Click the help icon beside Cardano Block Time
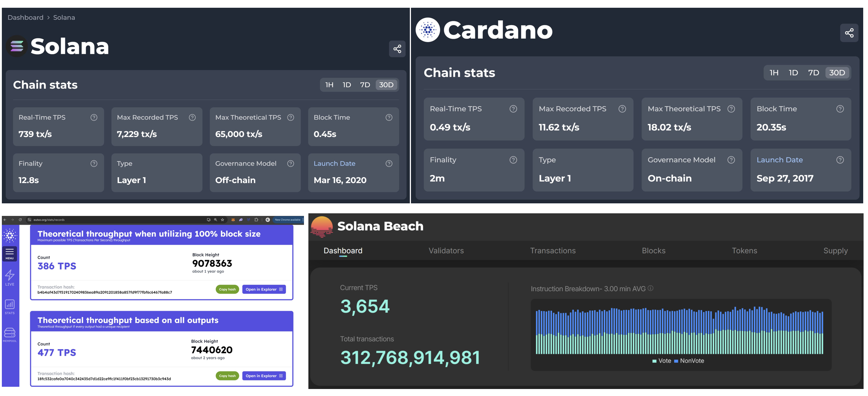Screen dimensions: 868x396 click(x=840, y=109)
